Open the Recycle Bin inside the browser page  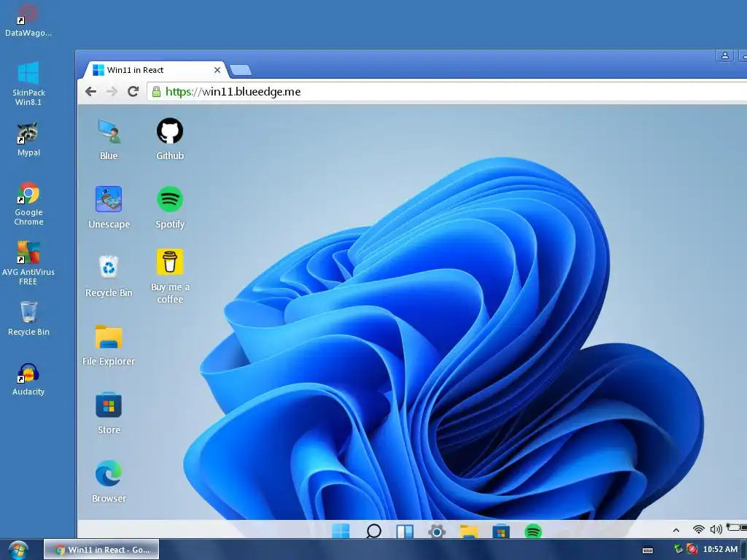(x=109, y=267)
